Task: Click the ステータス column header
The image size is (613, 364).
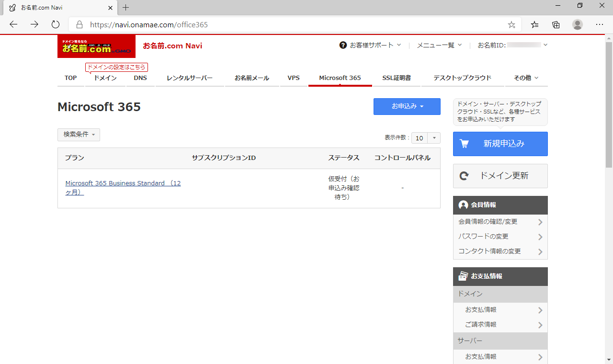Action: click(344, 158)
